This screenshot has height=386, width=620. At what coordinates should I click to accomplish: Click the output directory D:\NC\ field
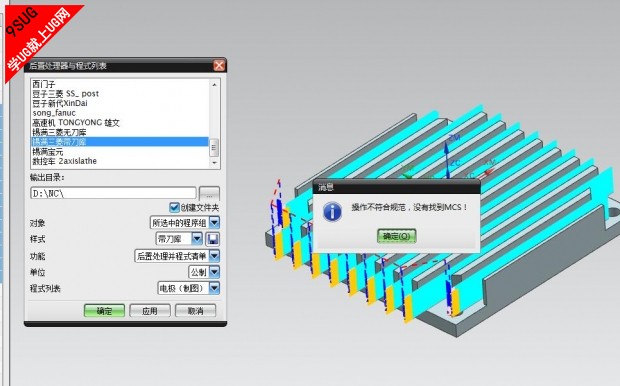coord(113,193)
